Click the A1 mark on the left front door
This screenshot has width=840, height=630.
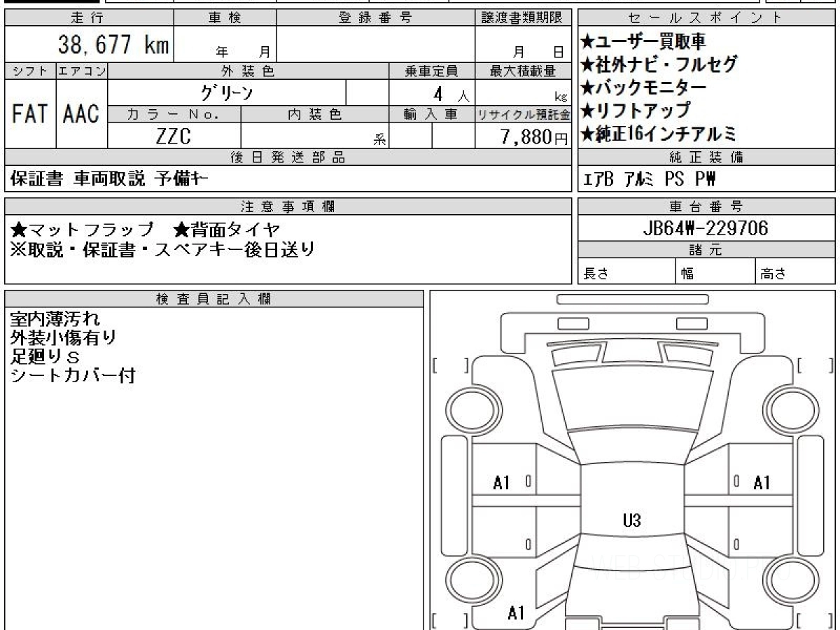tap(502, 482)
